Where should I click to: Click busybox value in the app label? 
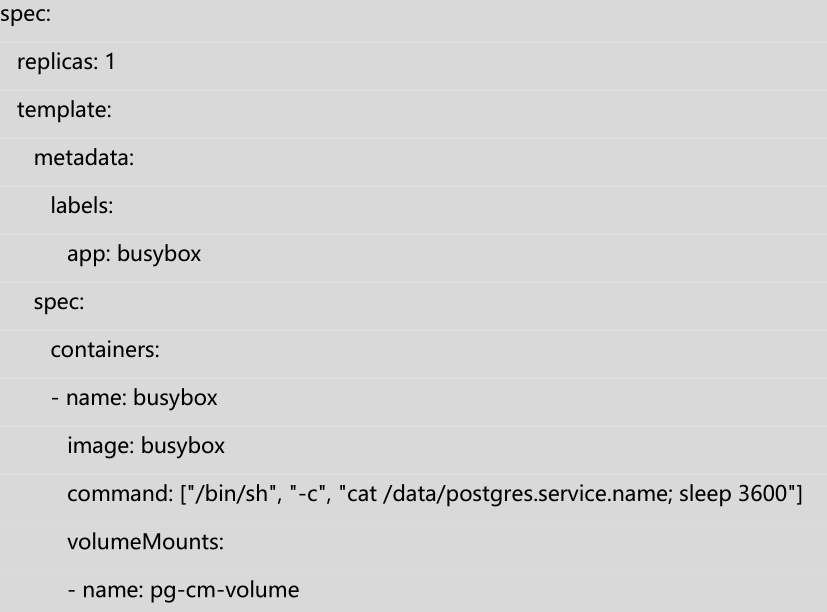[159, 254]
